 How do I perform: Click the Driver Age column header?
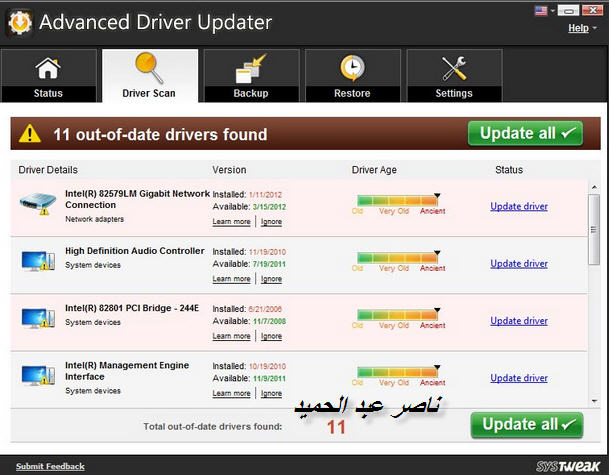[x=374, y=170]
